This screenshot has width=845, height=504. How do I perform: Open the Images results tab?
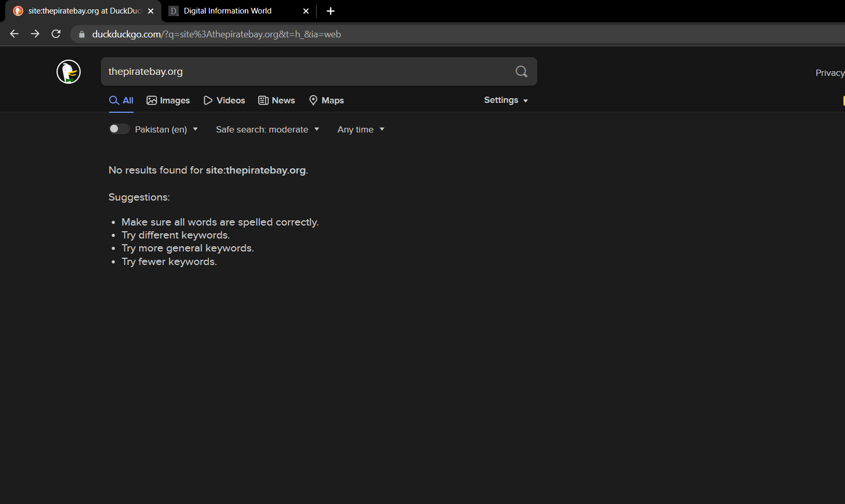pyautogui.click(x=168, y=100)
